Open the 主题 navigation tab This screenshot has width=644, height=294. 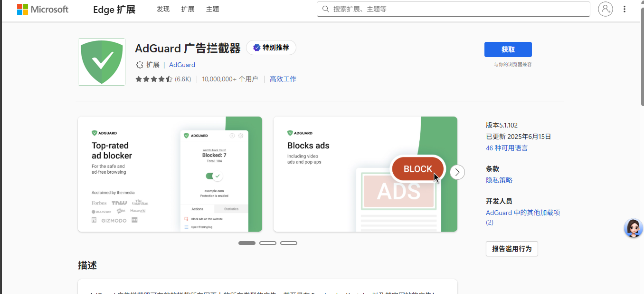[x=213, y=9]
